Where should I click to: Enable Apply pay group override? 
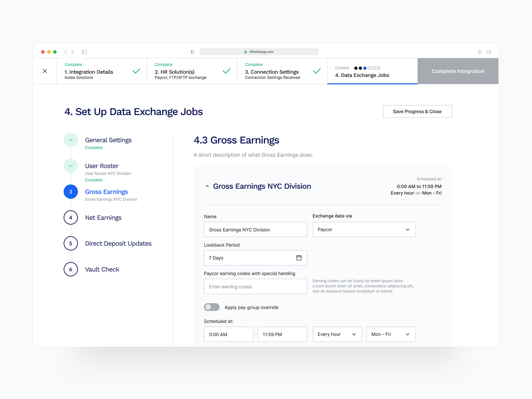[211, 307]
